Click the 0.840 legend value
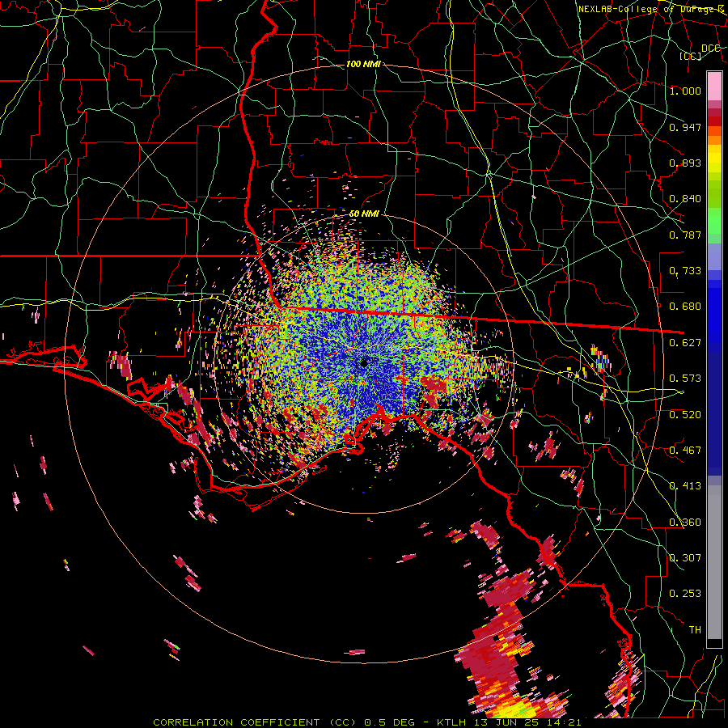The width and height of the screenshot is (728, 728). tap(685, 199)
